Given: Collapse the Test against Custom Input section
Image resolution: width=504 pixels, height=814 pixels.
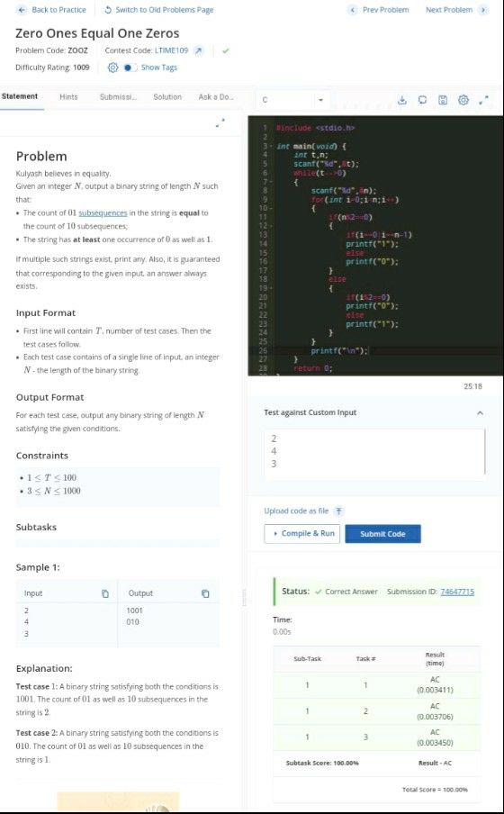Looking at the screenshot, I should pos(480,413).
